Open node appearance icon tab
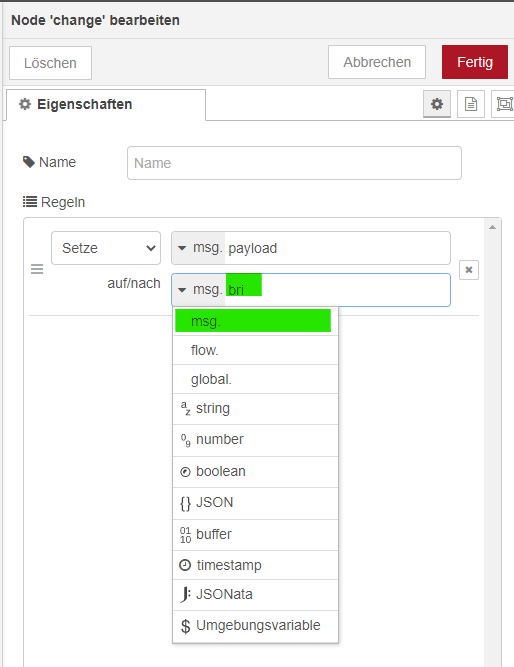Screen dimensions: 514x667 503,104
